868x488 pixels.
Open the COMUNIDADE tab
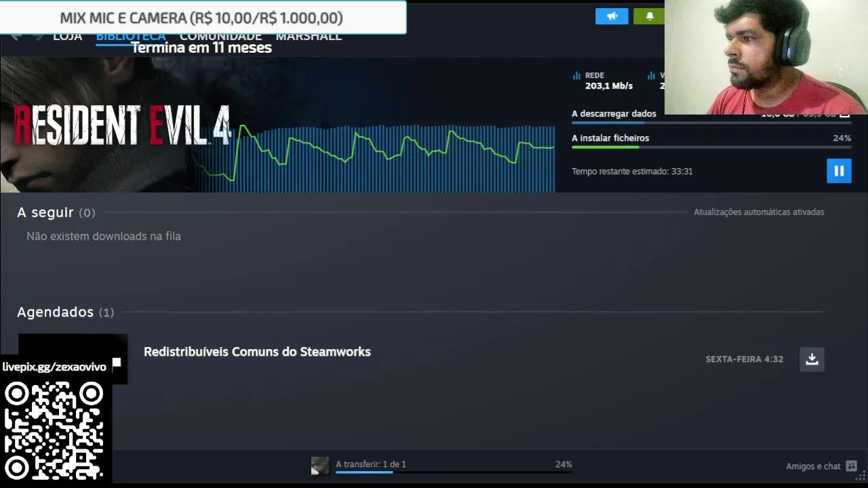point(220,37)
